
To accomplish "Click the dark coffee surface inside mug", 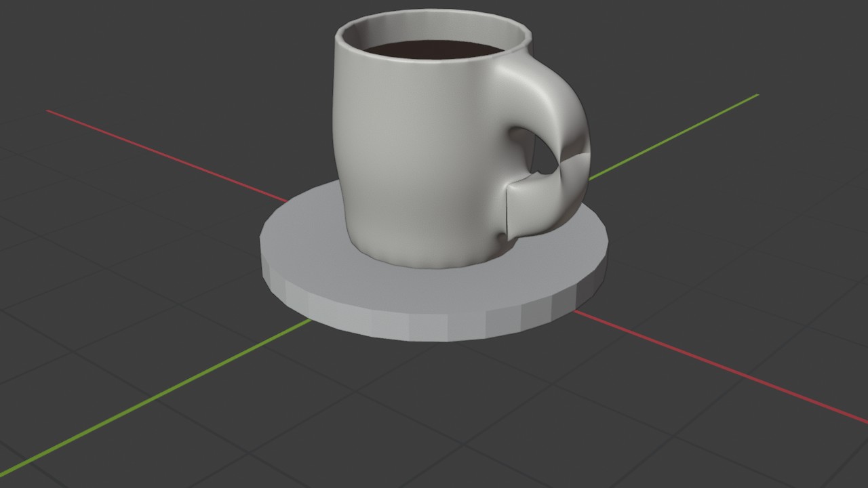I will [x=434, y=49].
